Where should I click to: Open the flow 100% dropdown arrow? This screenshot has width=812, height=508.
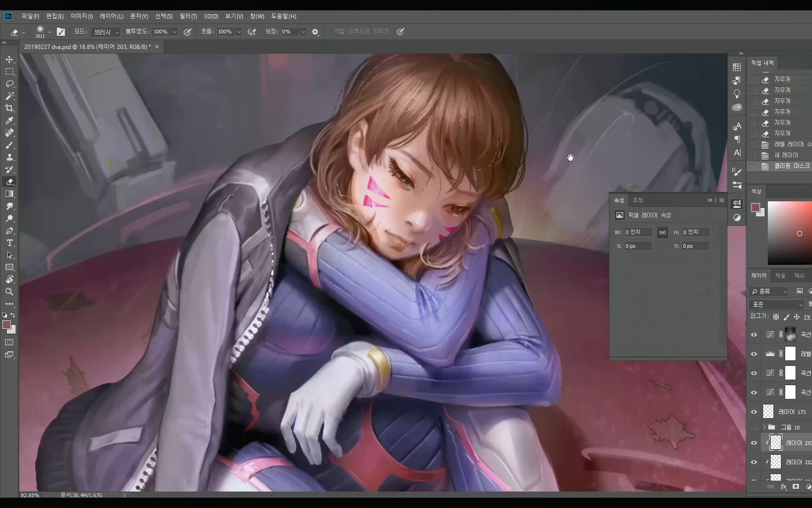239,32
